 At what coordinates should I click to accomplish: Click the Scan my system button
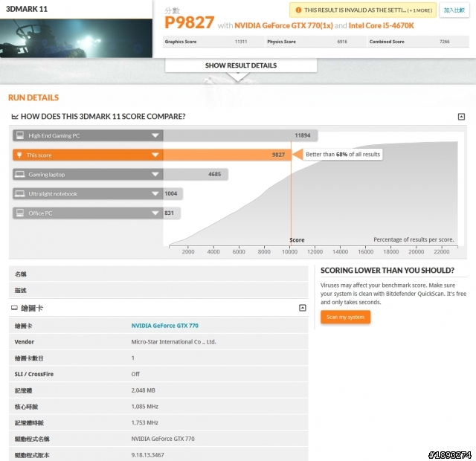[345, 317]
